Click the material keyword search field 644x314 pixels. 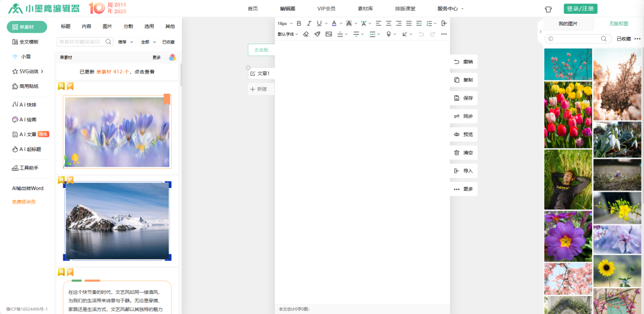tap(81, 42)
